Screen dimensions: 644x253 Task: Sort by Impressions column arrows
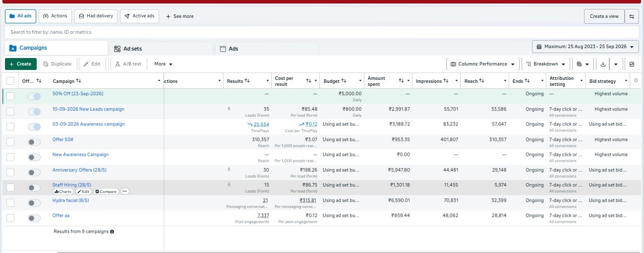tap(445, 81)
